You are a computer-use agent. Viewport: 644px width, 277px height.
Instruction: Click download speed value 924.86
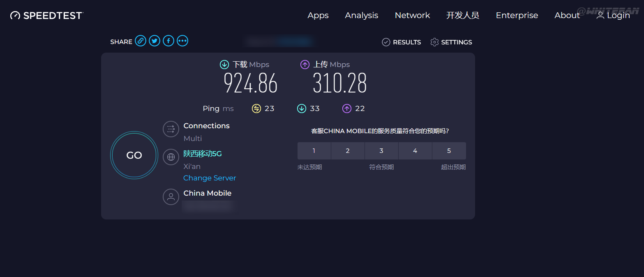pos(251,83)
